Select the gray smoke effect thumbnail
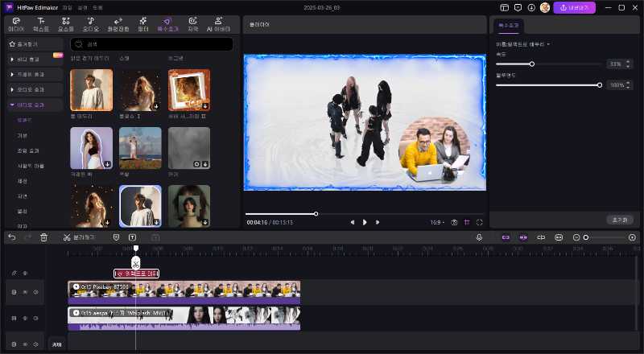 189,148
